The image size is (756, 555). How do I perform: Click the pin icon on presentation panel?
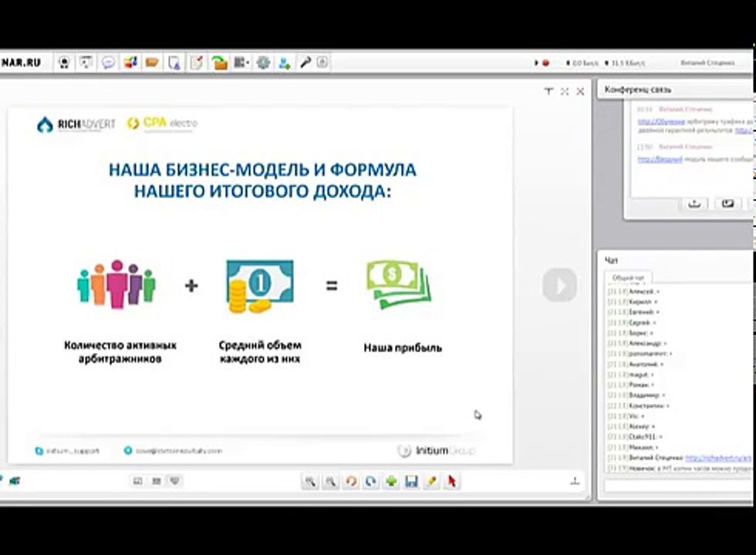coord(548,91)
